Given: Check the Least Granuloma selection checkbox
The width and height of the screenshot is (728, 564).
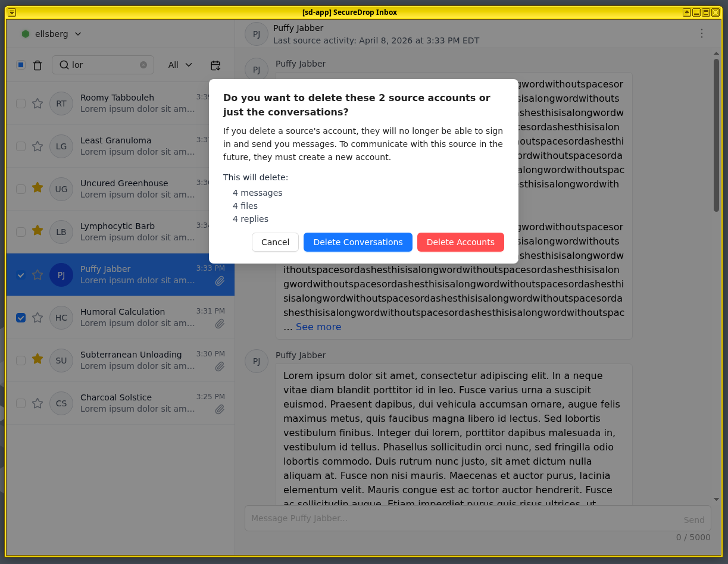Looking at the screenshot, I should (x=21, y=146).
